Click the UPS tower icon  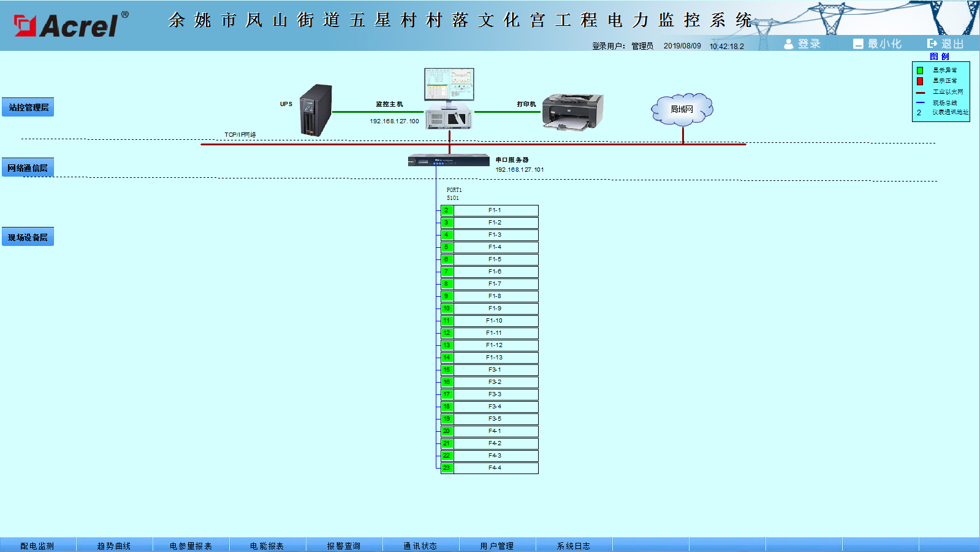point(316,110)
